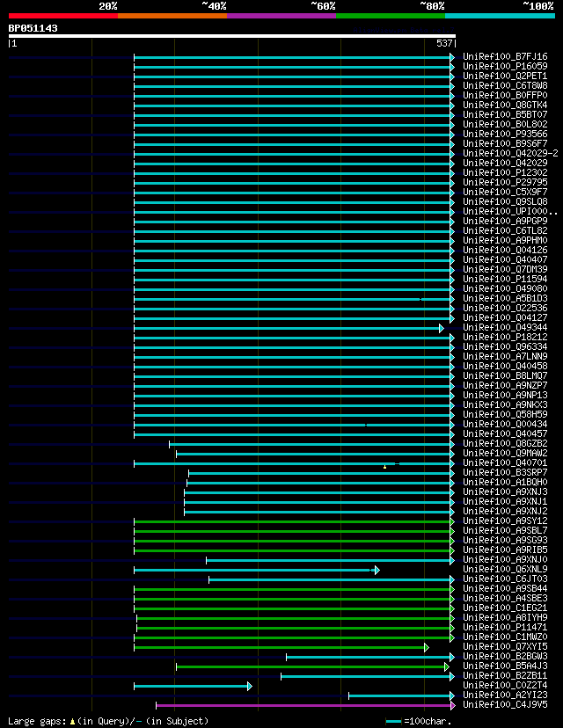563x728 pixels.
Task: Select UniRef100_Q2PET1 label
Action: [x=505, y=76]
